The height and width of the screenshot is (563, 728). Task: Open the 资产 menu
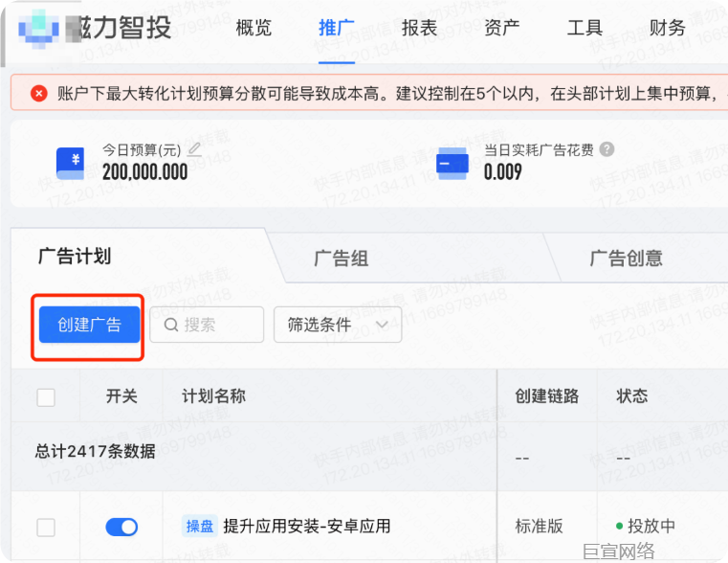click(x=502, y=28)
